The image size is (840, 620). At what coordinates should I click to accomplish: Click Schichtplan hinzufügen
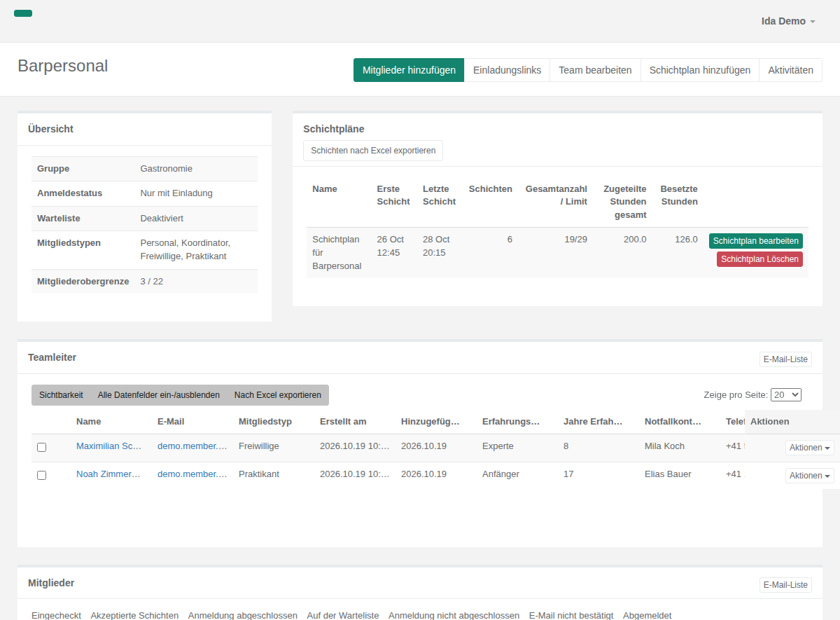click(700, 70)
